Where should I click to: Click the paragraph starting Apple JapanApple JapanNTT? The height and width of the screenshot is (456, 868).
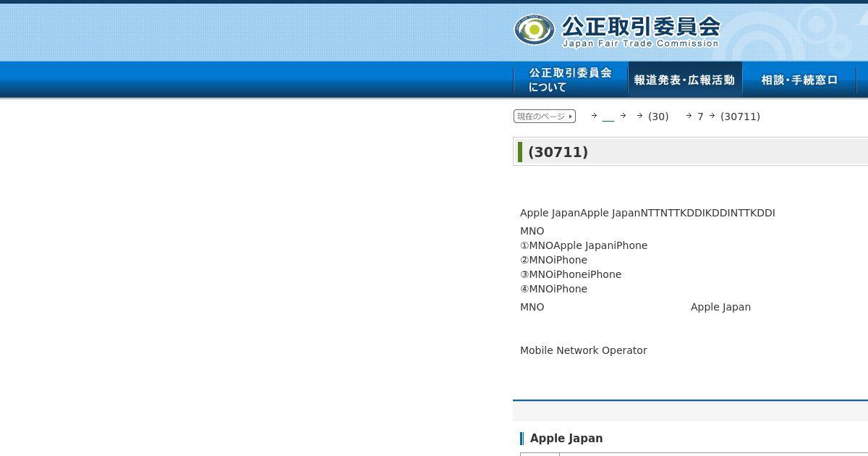(647, 213)
